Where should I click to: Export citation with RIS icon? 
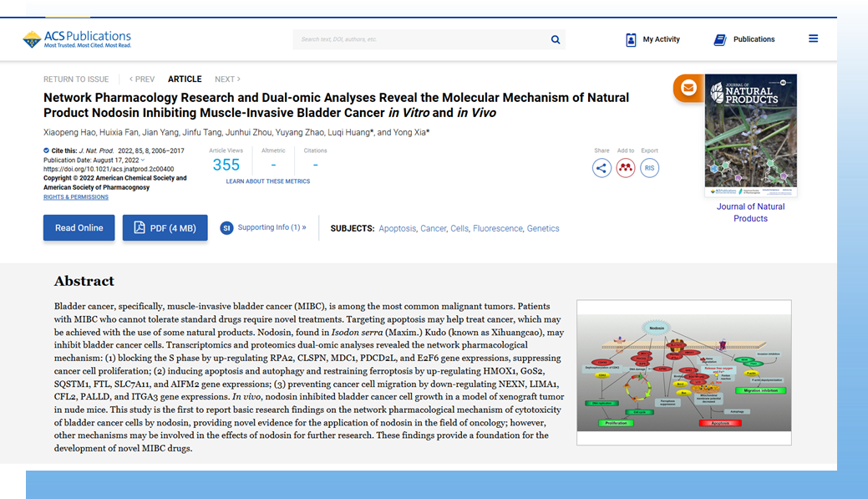pyautogui.click(x=649, y=168)
